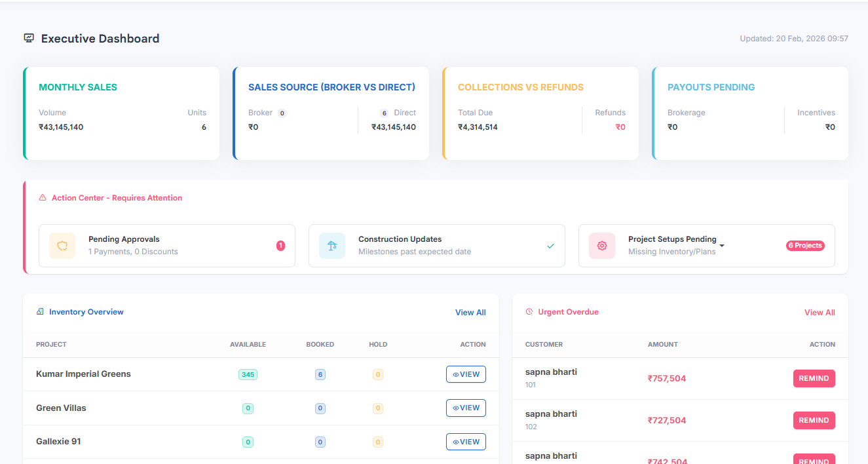The height and width of the screenshot is (464, 868).
Task: Click the 6 Projects badge
Action: coord(805,245)
